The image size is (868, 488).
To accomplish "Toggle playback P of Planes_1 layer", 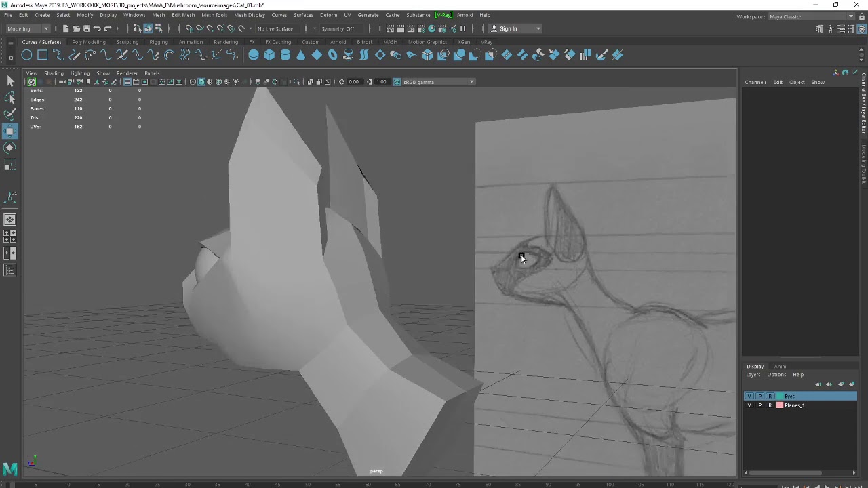I will pos(759,405).
